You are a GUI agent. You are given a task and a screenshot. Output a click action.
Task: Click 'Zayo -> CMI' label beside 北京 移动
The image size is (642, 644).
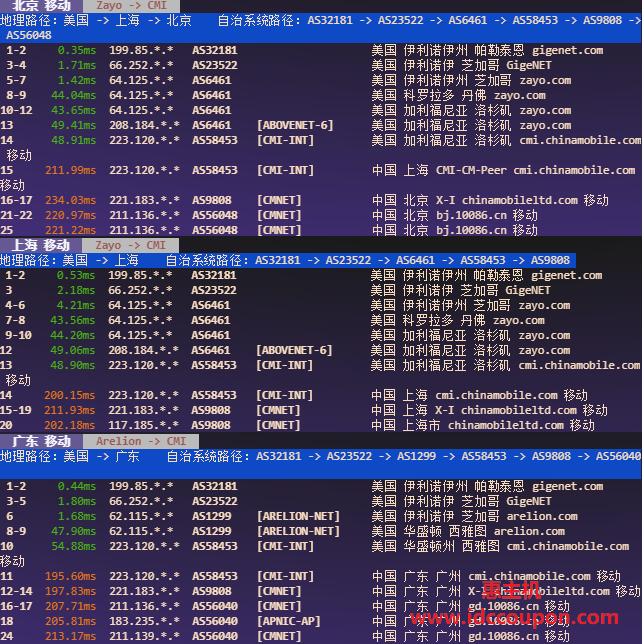click(x=131, y=5)
